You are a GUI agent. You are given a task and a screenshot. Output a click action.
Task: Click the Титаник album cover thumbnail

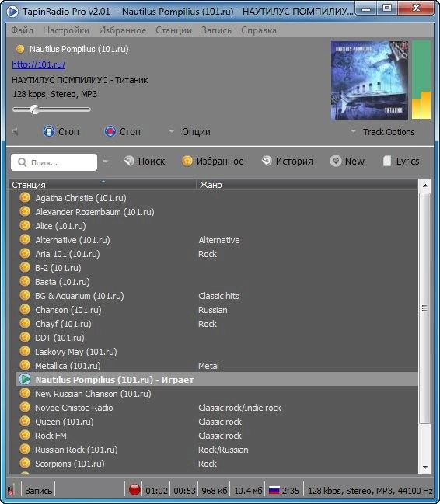(x=369, y=80)
